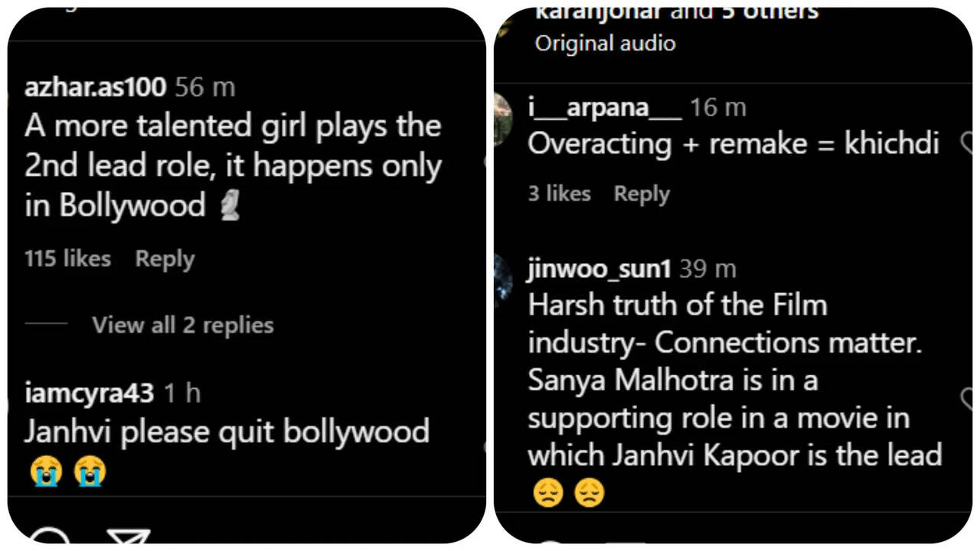Open i__arpana__ profile picture
This screenshot has width=980, height=551.
(x=503, y=119)
